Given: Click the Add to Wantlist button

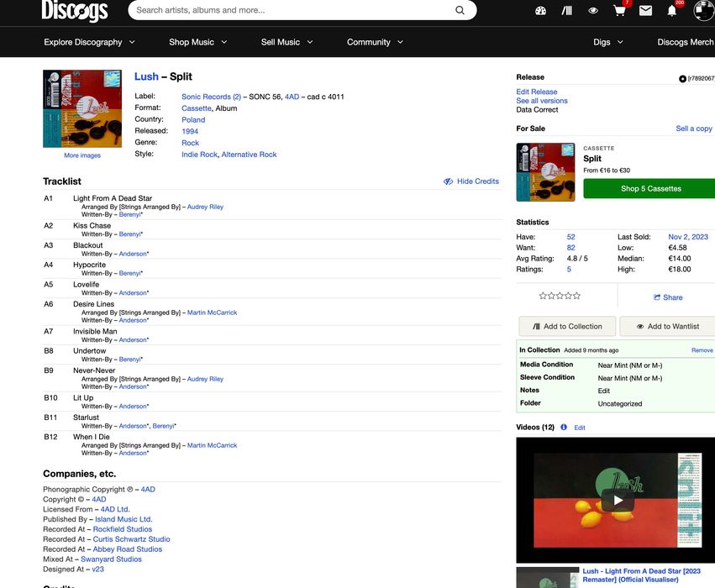Looking at the screenshot, I should point(668,327).
